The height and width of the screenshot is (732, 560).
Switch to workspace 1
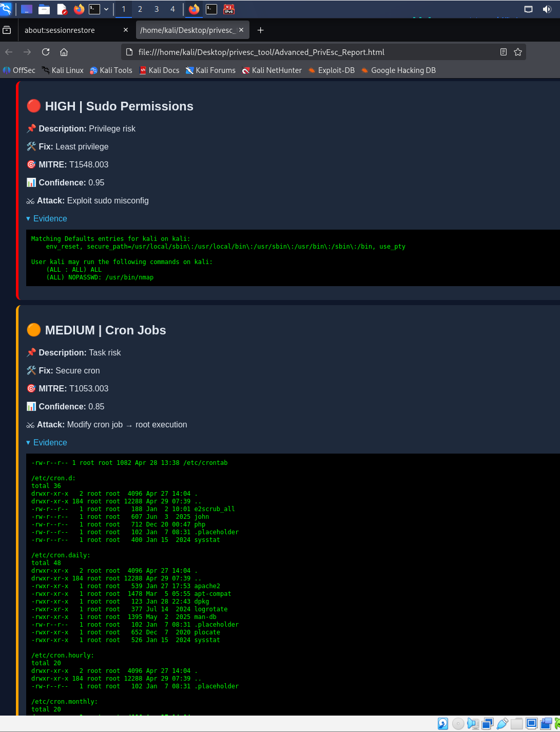point(124,9)
